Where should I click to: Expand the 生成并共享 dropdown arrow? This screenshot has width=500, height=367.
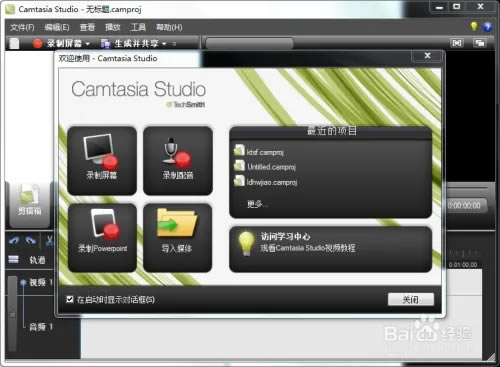tap(164, 44)
